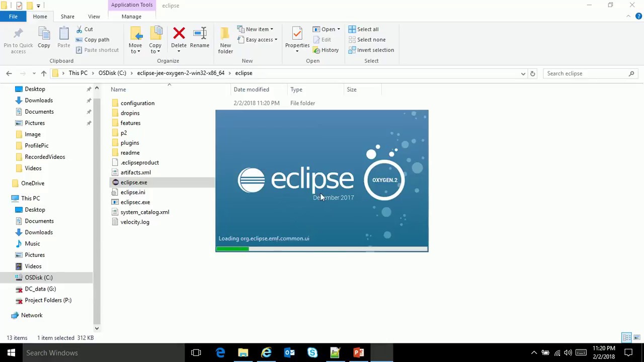Click the Windows Start button
644x362 pixels.
pos(11,352)
